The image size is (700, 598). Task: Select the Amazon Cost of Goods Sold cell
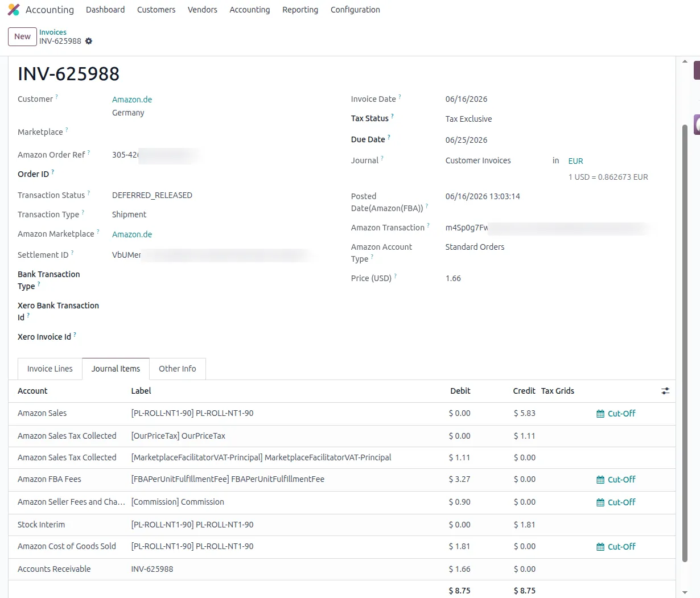(x=67, y=546)
